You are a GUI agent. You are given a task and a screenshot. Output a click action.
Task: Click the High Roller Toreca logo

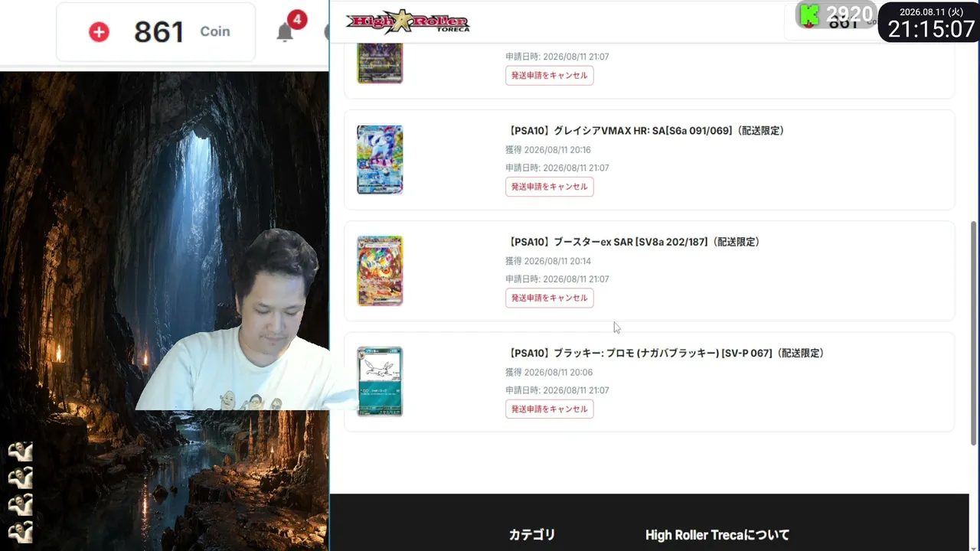click(x=408, y=21)
